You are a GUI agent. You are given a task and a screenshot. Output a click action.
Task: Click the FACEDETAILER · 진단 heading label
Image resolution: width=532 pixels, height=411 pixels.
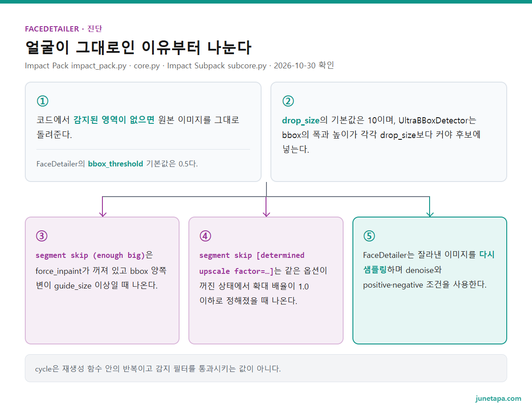coord(63,29)
